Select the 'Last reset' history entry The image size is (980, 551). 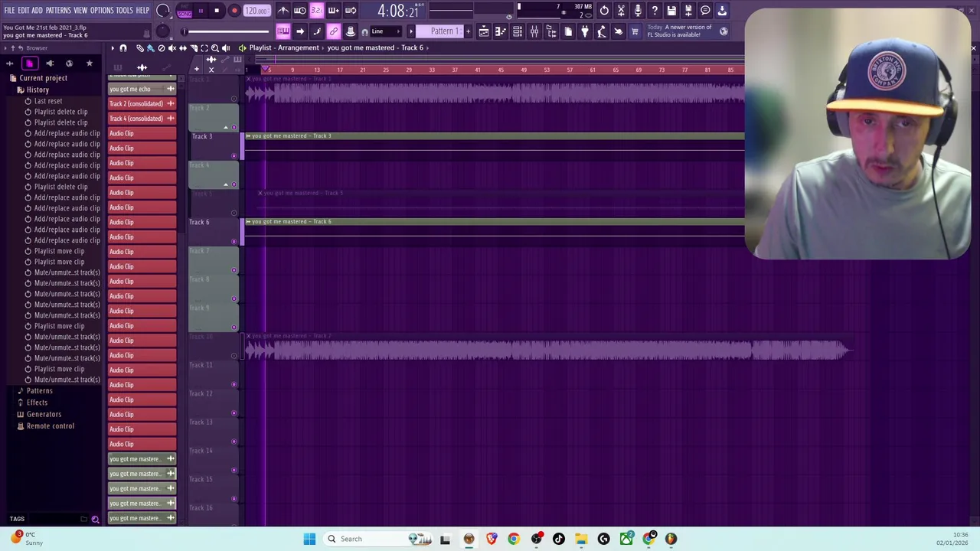click(48, 101)
